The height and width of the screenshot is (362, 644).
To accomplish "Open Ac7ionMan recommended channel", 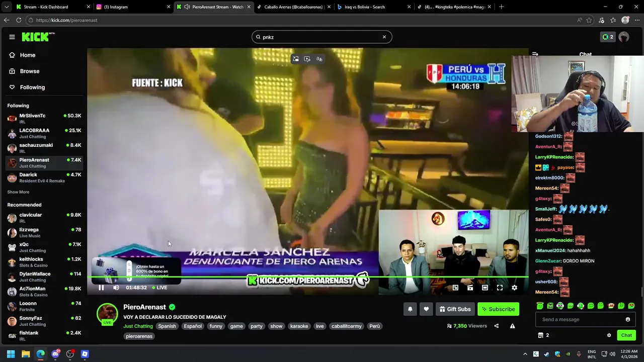I will (44, 291).
